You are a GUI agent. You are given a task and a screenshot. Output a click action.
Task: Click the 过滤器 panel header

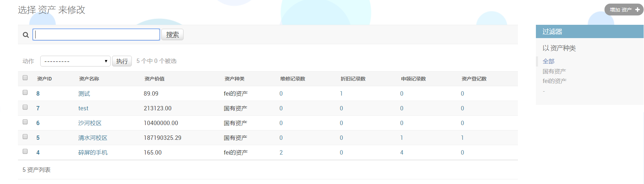(589, 32)
